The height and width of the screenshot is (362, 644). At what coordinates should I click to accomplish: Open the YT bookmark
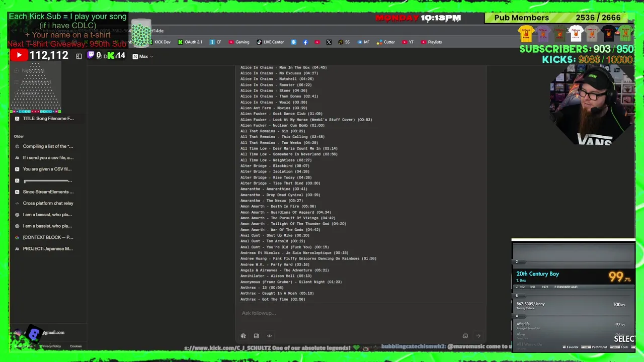pyautogui.click(x=408, y=42)
